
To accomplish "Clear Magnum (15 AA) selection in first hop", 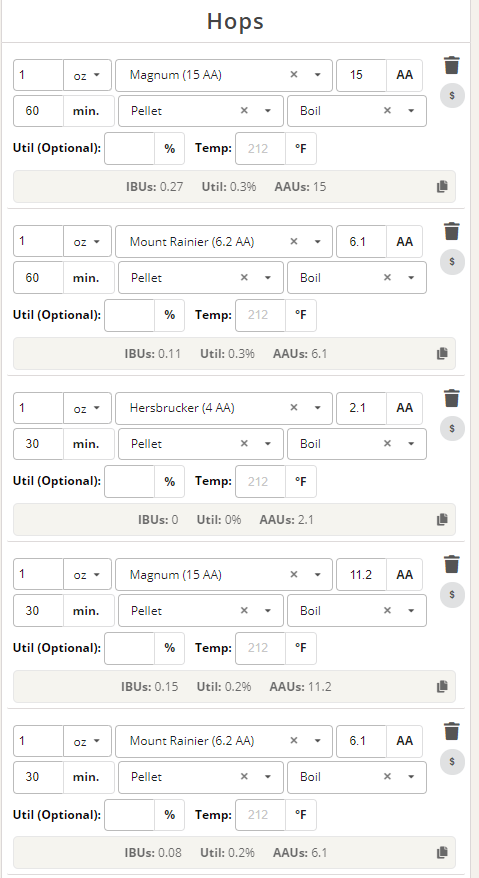I will tap(294, 74).
